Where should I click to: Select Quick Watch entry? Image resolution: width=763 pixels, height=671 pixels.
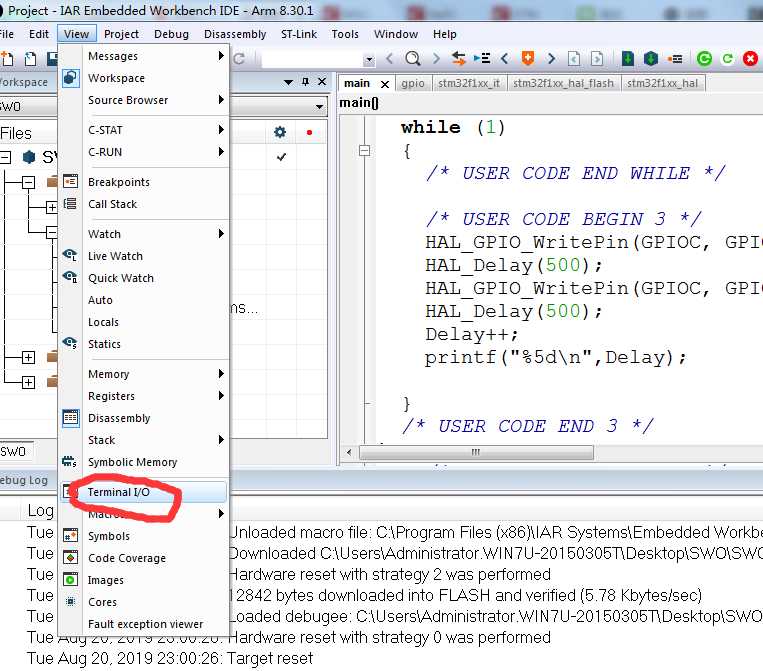click(x=144, y=278)
